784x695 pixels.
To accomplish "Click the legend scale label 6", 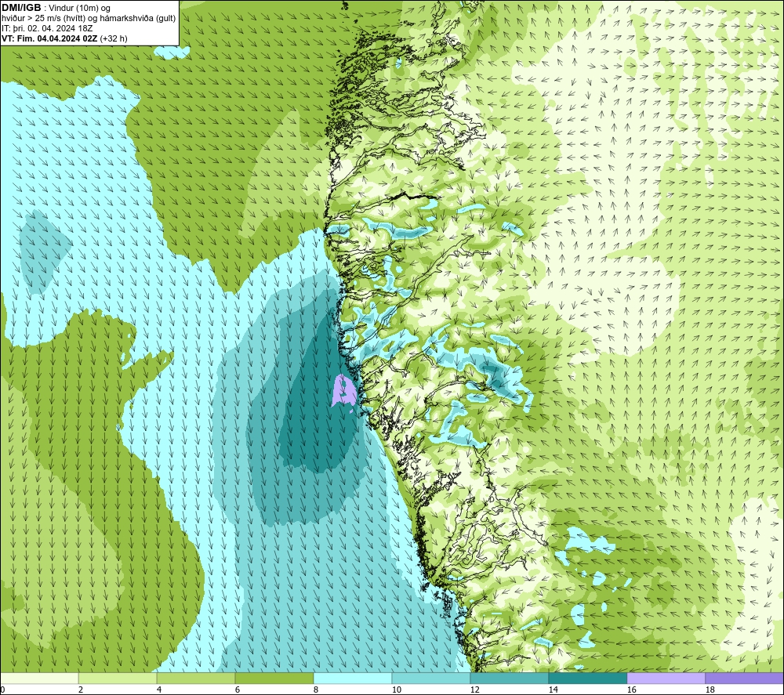I will (238, 690).
